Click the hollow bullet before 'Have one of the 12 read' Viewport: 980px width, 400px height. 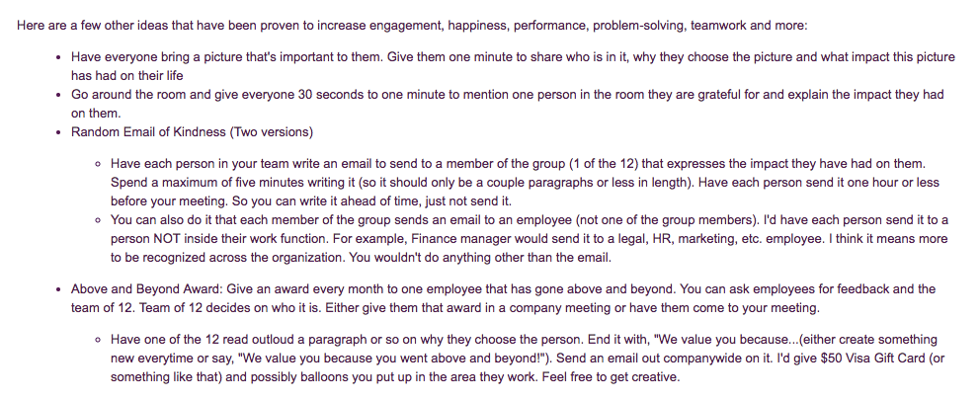coord(98,340)
